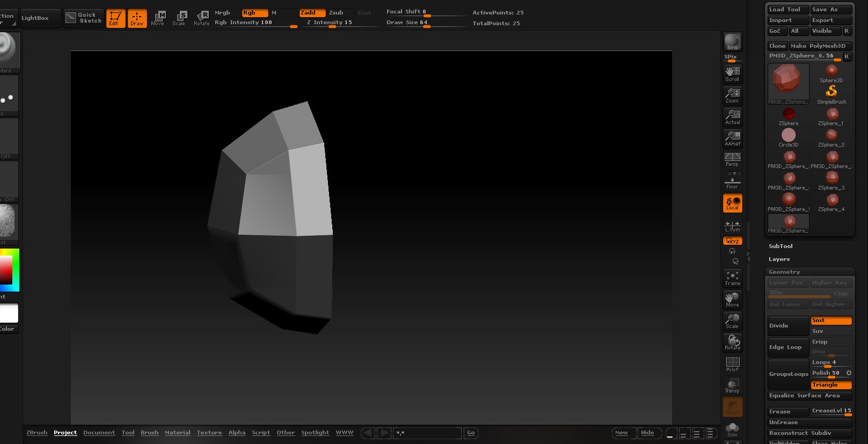Click Save As in Tool panel
The width and height of the screenshot is (868, 444).
(x=831, y=10)
